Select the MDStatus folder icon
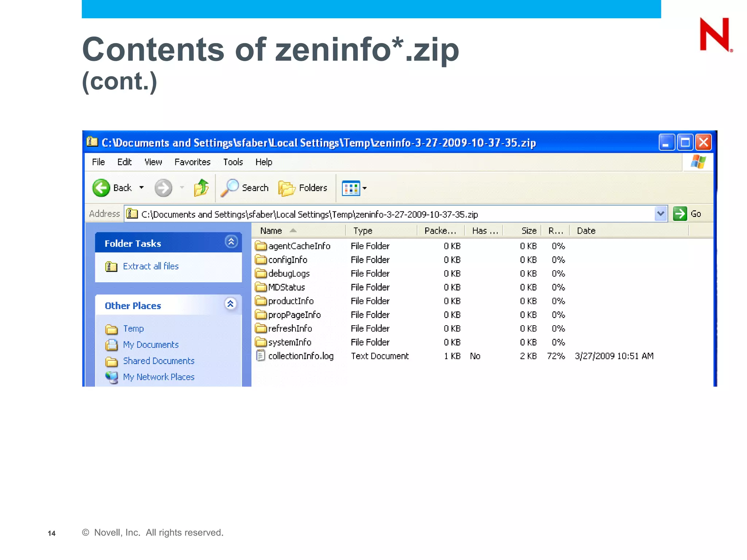Viewport: 747px width, 560px height. point(261,287)
